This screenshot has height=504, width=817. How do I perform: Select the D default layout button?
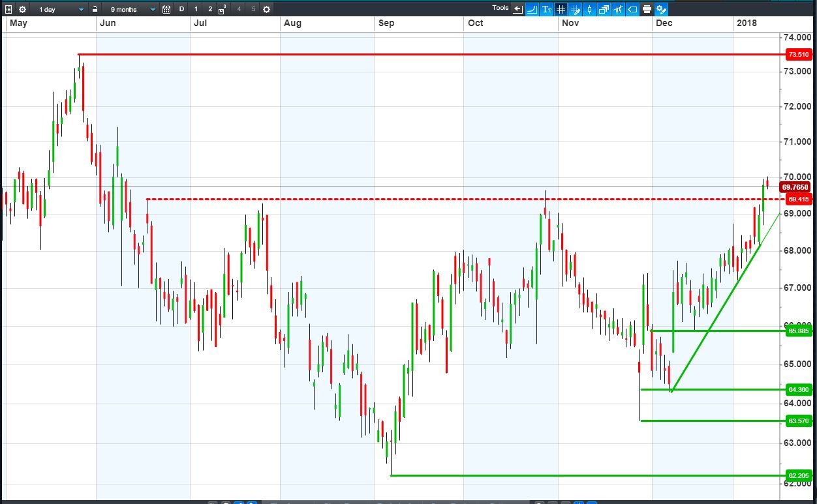pyautogui.click(x=182, y=9)
